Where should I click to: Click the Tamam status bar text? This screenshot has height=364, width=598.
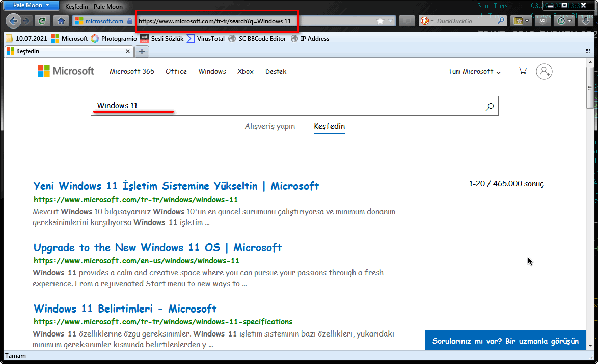click(16, 356)
